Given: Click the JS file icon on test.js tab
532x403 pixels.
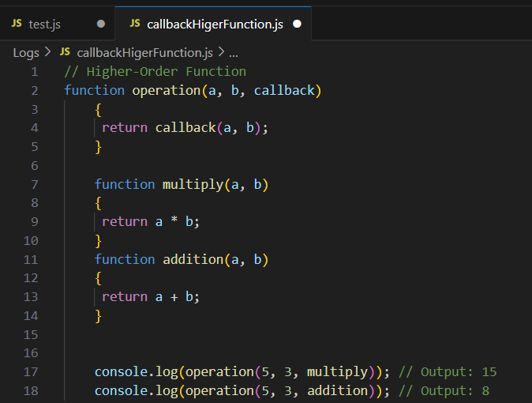Looking at the screenshot, I should pyautogui.click(x=17, y=24).
